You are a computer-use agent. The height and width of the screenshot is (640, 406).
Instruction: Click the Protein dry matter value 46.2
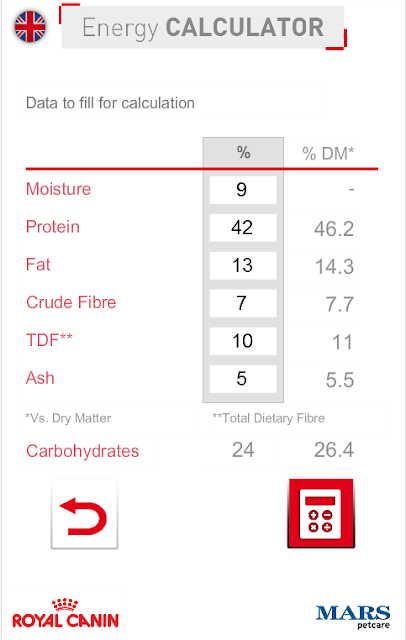pos(334,229)
